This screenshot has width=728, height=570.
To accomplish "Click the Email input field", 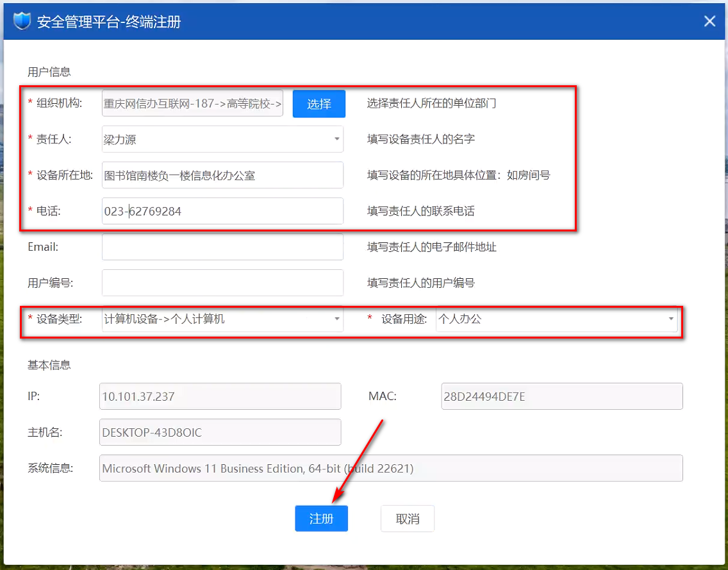I will [222, 247].
